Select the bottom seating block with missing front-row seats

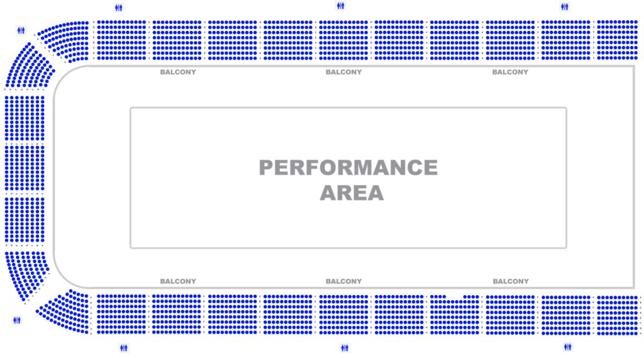click(454, 315)
